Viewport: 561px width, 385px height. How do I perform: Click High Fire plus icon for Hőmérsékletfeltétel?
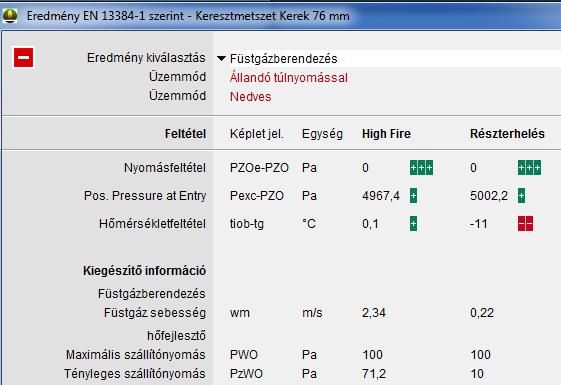[413, 224]
